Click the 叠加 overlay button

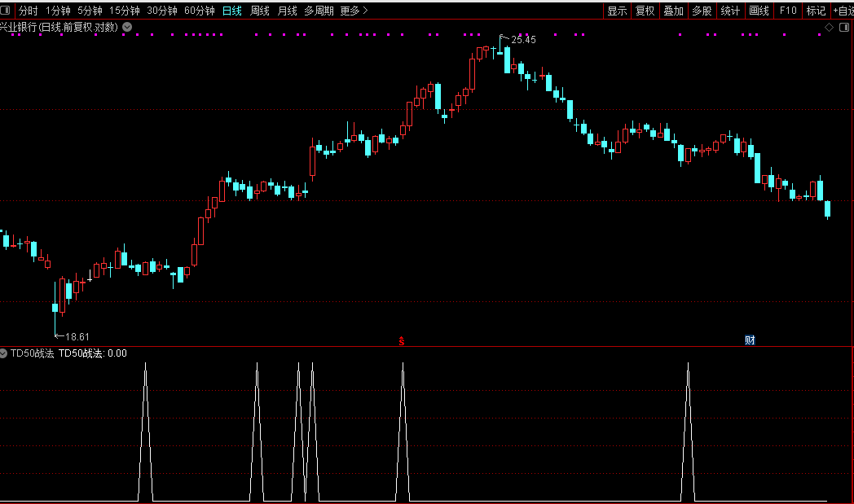673,11
